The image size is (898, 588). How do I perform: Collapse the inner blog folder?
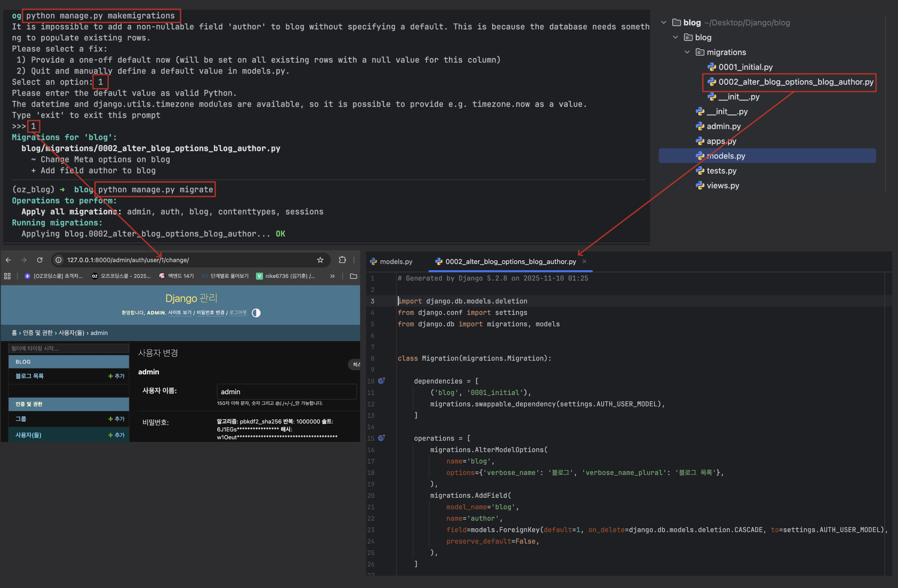tap(675, 37)
